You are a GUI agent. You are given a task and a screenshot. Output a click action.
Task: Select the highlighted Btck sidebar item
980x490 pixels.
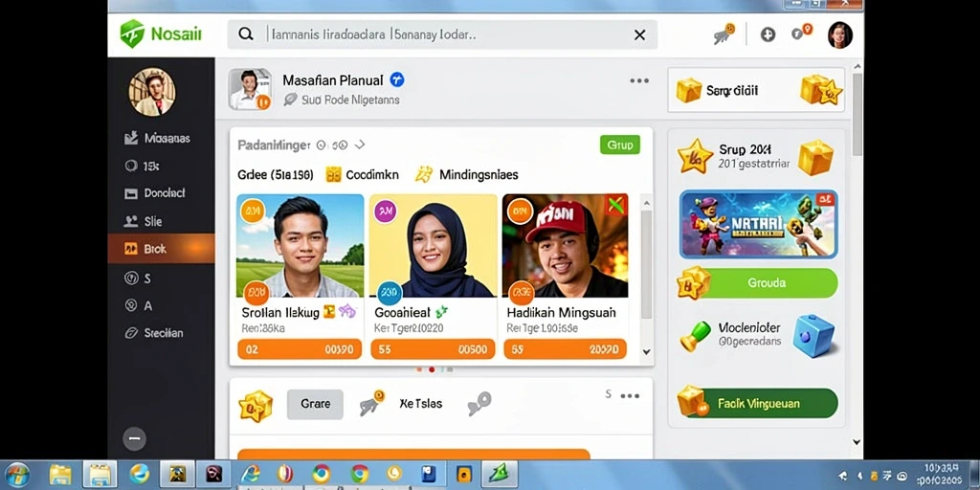pyautogui.click(x=161, y=249)
